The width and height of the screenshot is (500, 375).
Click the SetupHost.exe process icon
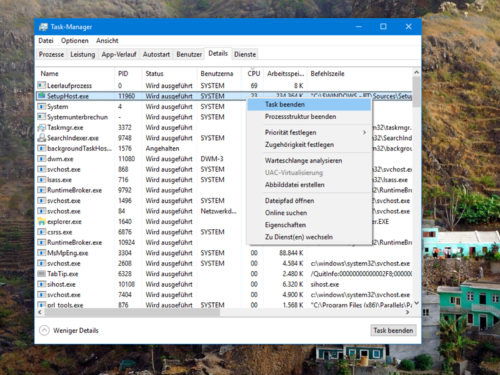point(41,96)
